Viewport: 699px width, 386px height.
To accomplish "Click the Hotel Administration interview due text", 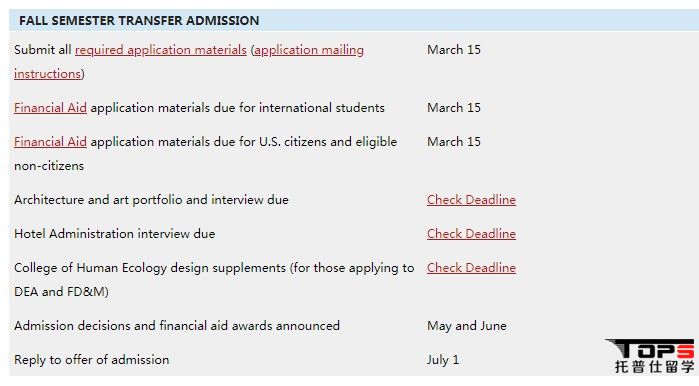I will pyautogui.click(x=115, y=234).
